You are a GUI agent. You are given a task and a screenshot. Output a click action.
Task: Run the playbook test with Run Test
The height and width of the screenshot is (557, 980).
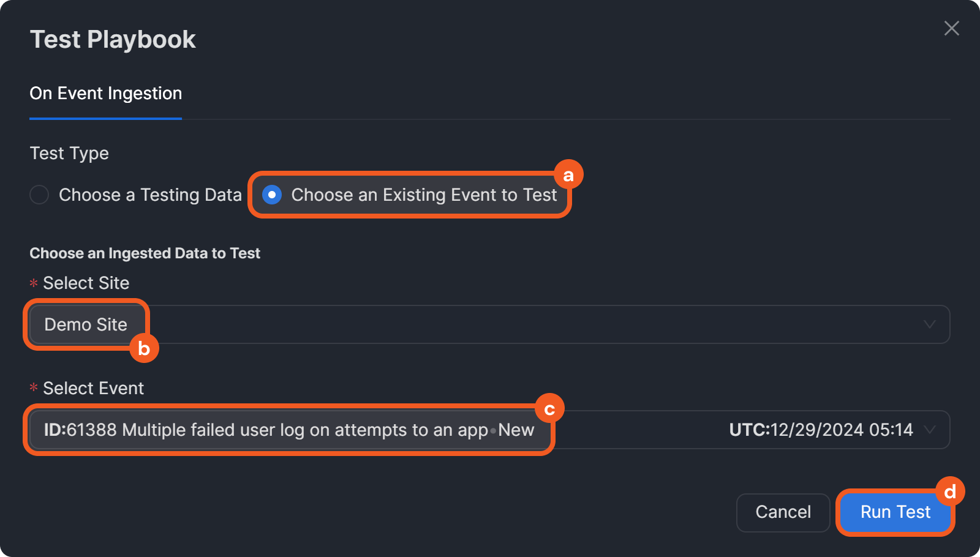tap(895, 512)
